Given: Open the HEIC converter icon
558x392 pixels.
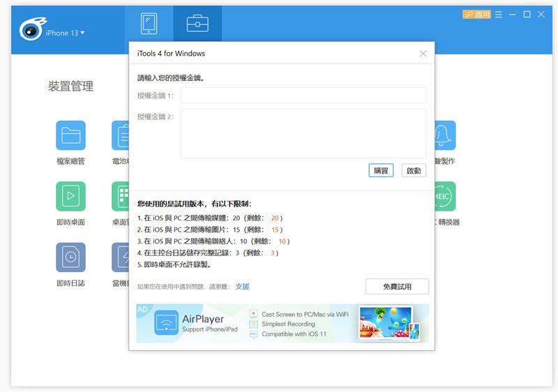Looking at the screenshot, I should click(445, 196).
